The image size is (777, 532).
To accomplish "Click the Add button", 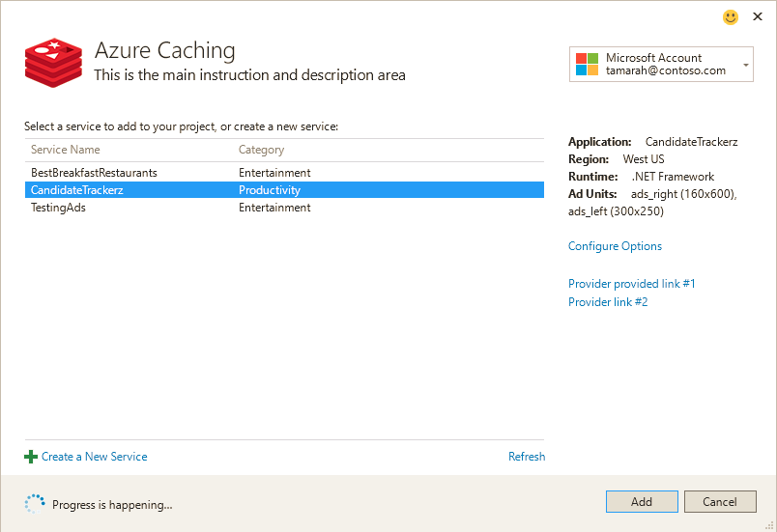I will pyautogui.click(x=642, y=502).
